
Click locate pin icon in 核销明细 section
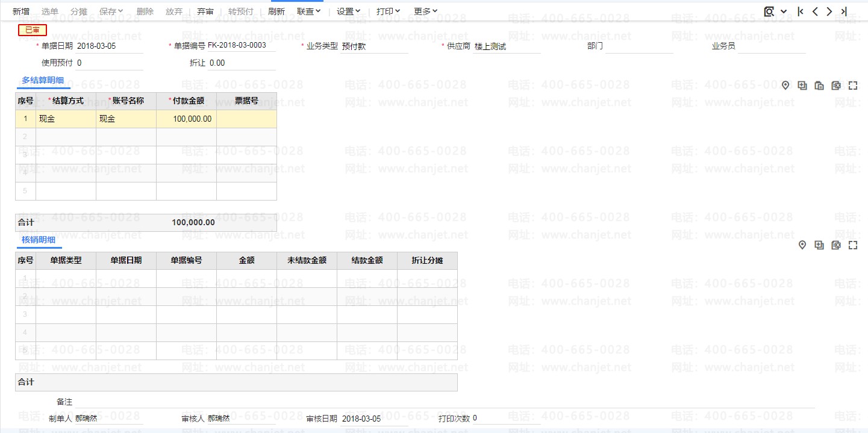click(x=802, y=245)
